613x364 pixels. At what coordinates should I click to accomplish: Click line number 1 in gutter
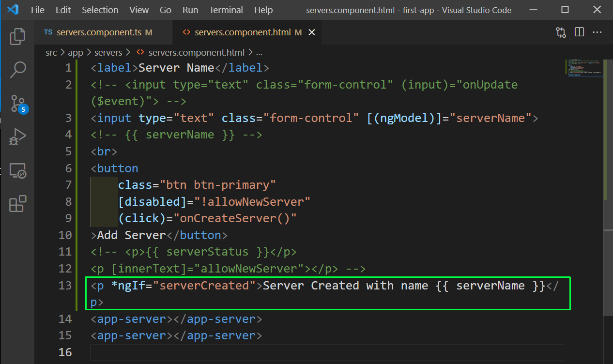(68, 68)
